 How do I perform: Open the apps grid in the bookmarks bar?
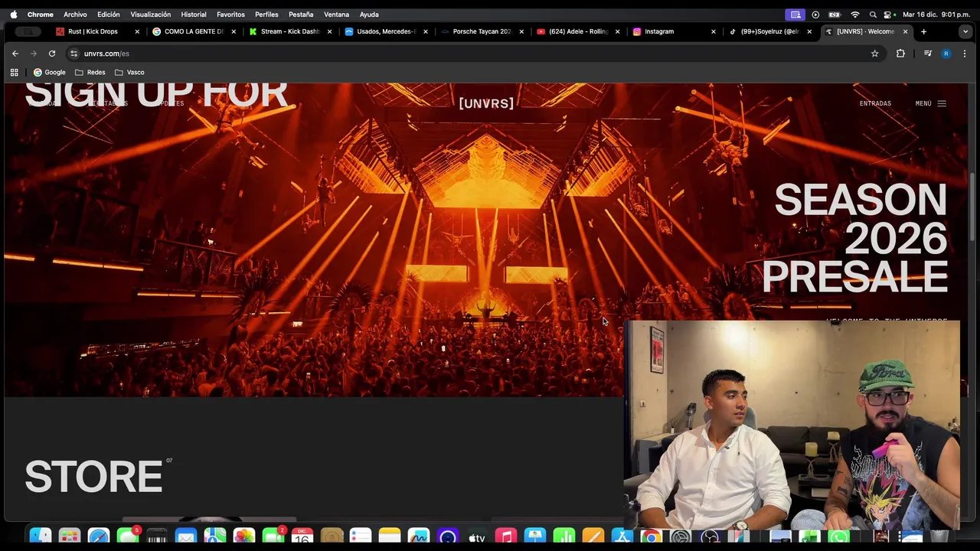coord(14,72)
